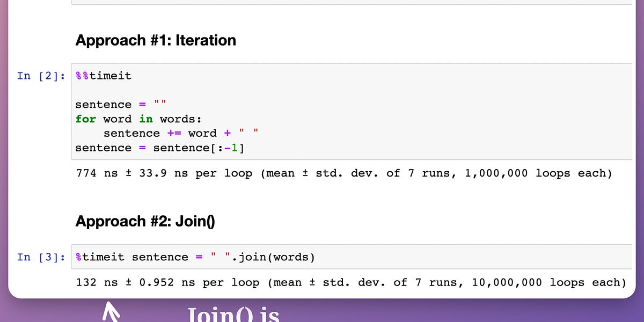The height and width of the screenshot is (322, 644).
Task: Click the In [3] cell prompt
Action: (40, 257)
